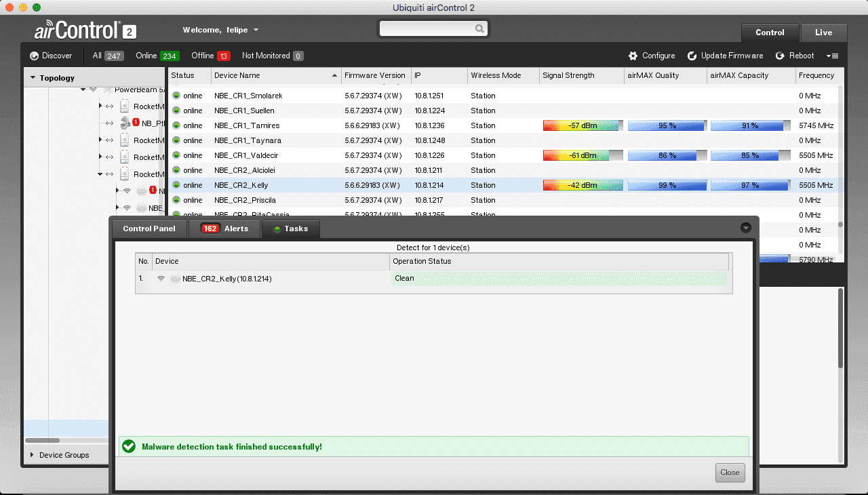
Task: Click the magnifier icon in search box
Action: click(479, 28)
